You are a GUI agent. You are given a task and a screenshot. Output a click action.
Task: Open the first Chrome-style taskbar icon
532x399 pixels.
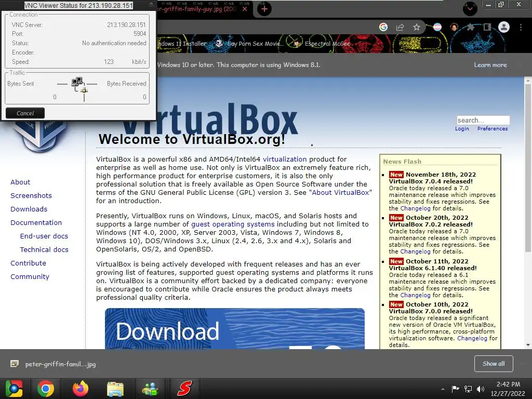[x=14, y=389]
